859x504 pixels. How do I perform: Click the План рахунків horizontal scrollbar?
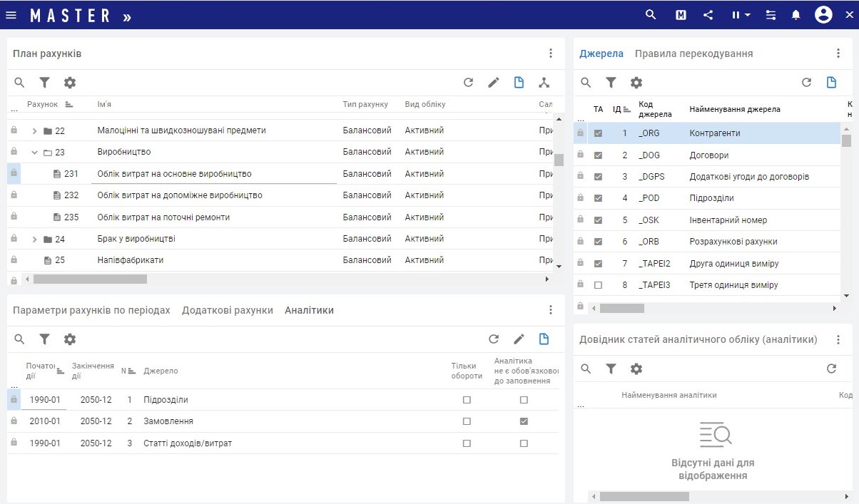(90, 279)
